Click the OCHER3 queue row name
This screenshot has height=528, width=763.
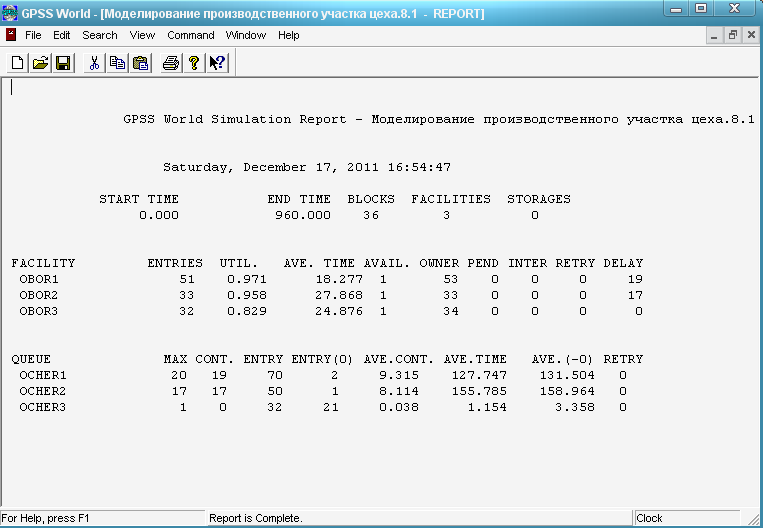tap(43, 407)
